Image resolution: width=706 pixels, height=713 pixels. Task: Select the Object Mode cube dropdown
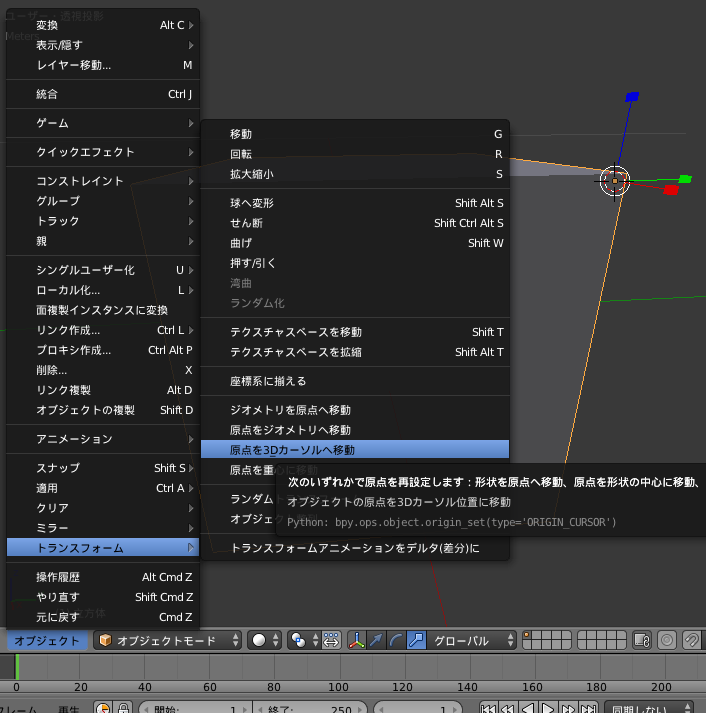(x=167, y=641)
